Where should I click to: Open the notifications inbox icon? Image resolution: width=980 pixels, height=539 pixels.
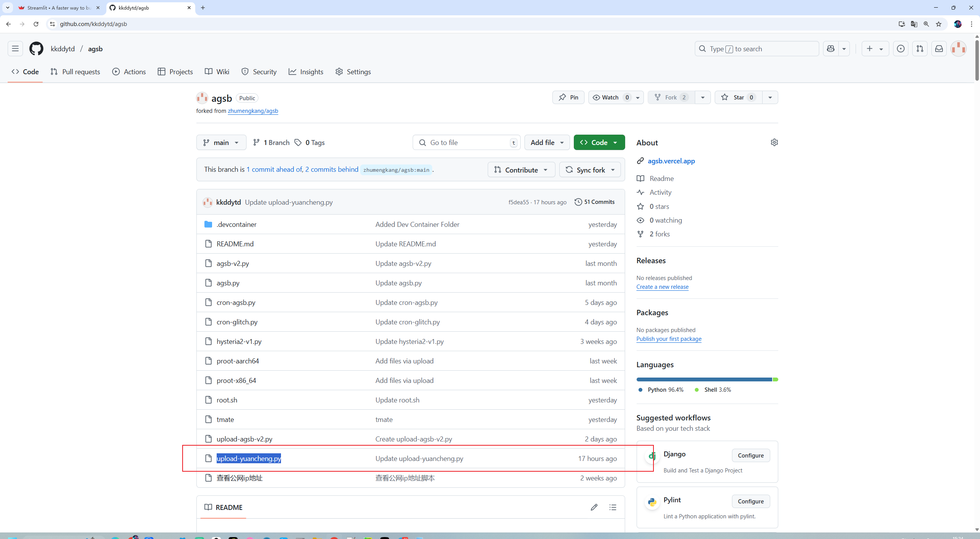coord(939,49)
